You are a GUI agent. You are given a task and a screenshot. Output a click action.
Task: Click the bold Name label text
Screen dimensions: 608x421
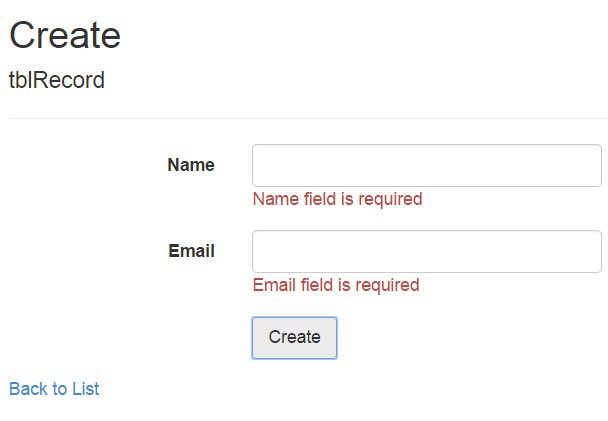click(191, 165)
